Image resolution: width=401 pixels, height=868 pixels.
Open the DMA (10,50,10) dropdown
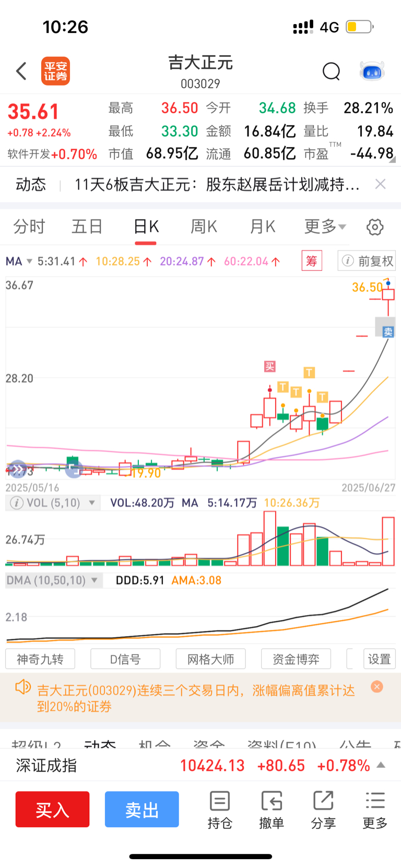pos(53,580)
